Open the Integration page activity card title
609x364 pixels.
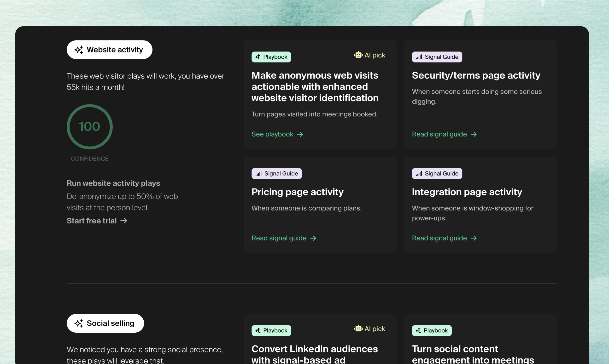[x=467, y=192]
